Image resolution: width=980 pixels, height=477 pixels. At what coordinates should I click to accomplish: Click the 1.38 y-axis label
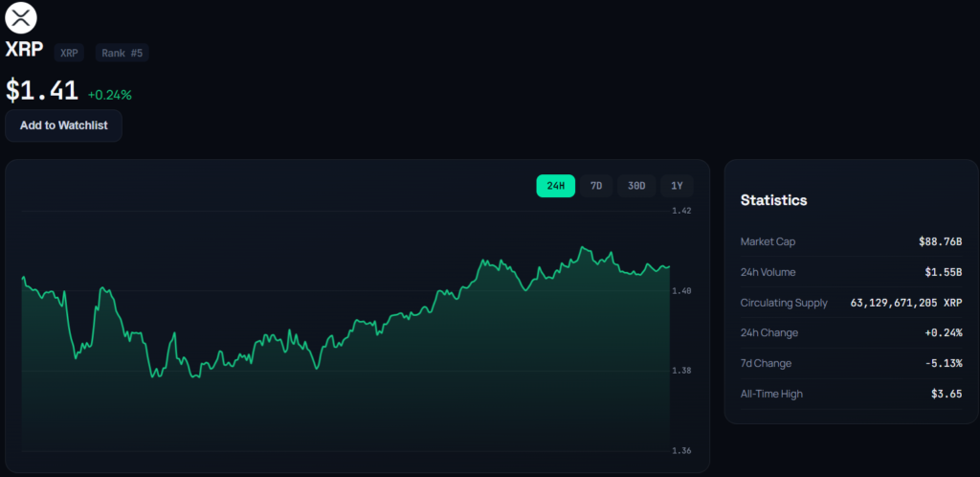point(681,371)
